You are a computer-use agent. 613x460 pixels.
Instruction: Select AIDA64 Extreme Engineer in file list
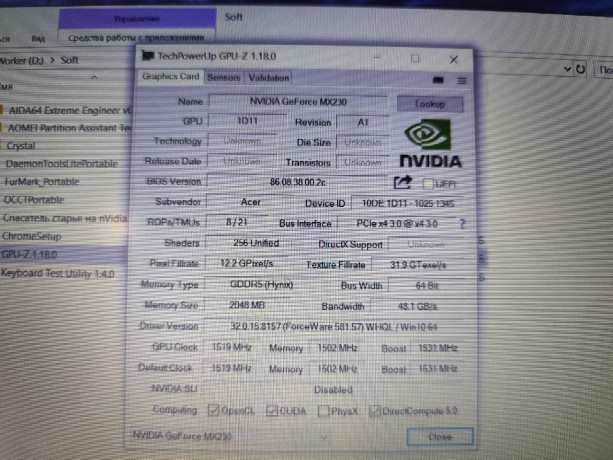pyautogui.click(x=70, y=111)
